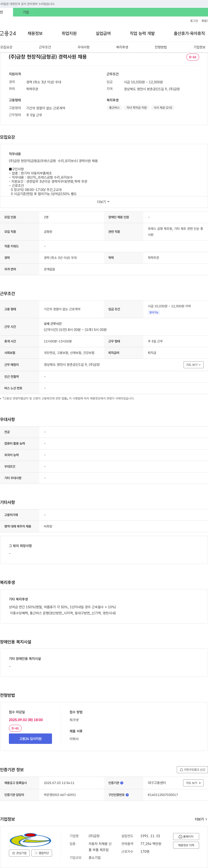Click the 12시00분~13시00분 break time value
The width and height of the screenshot is (208, 868).
point(58,341)
